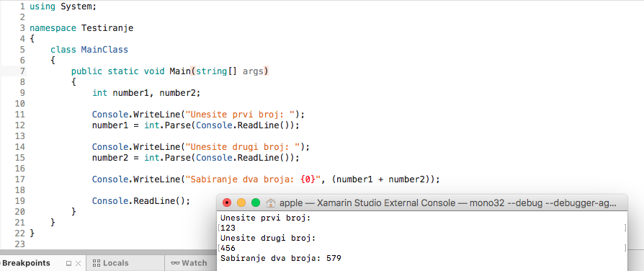Zoom the console using green button

256,203
